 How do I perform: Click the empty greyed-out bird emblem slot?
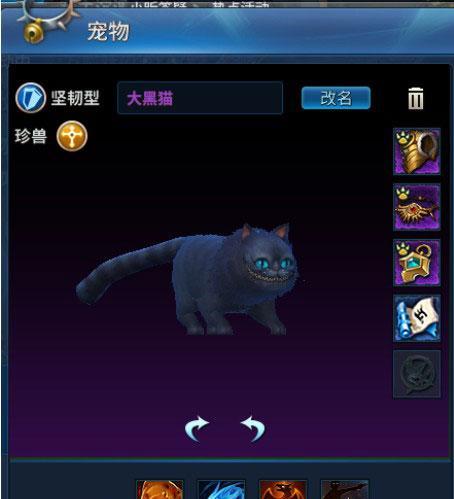417,374
